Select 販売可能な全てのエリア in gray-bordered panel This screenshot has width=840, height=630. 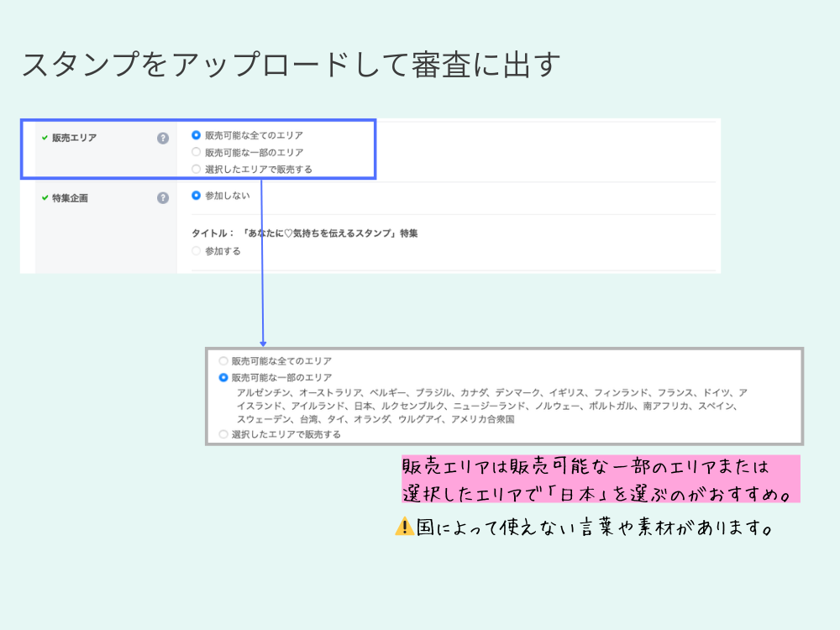[223, 360]
